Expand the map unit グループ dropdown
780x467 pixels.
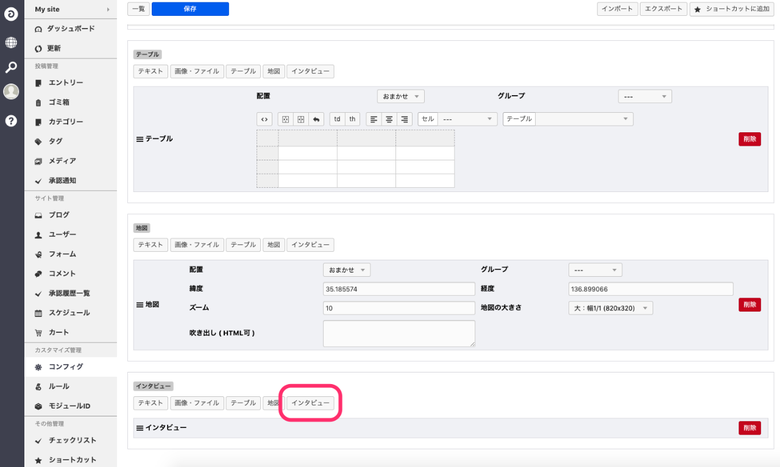(x=594, y=270)
